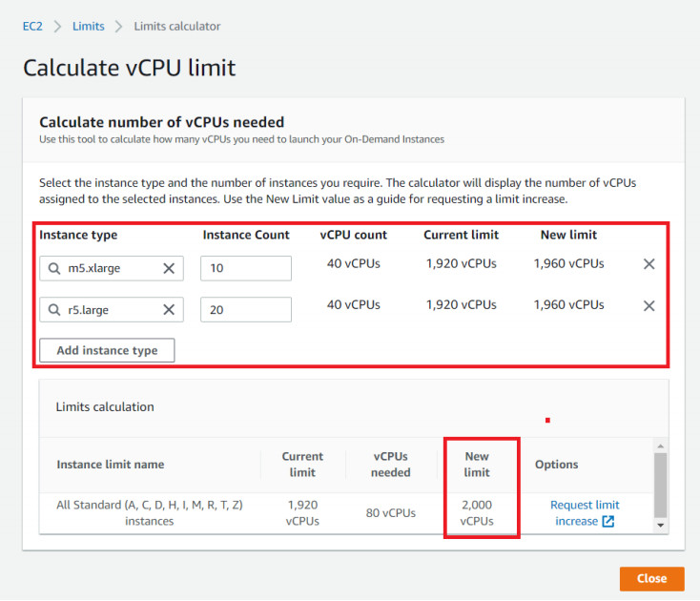Open the r5.large instance type selector
Image resolution: width=700 pixels, height=601 pixels.
click(x=112, y=309)
